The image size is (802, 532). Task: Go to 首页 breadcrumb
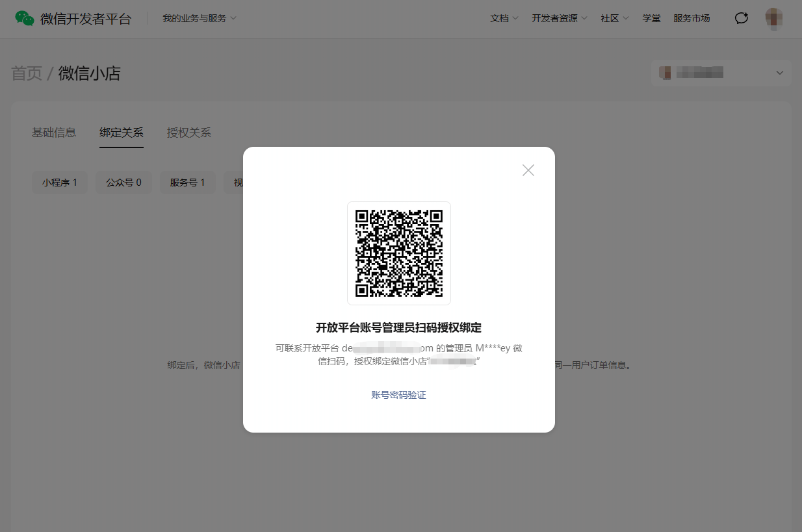pyautogui.click(x=27, y=73)
